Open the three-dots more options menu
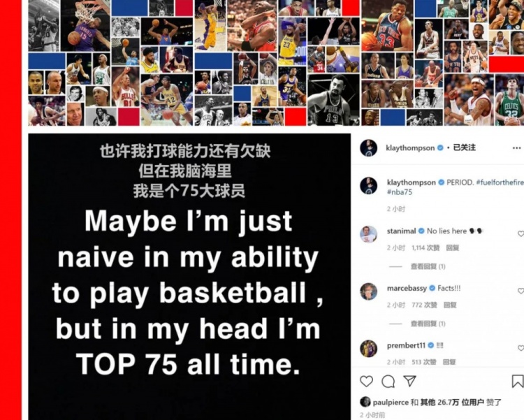Image resolution: width=524 pixels, height=420 pixels. coord(516,147)
